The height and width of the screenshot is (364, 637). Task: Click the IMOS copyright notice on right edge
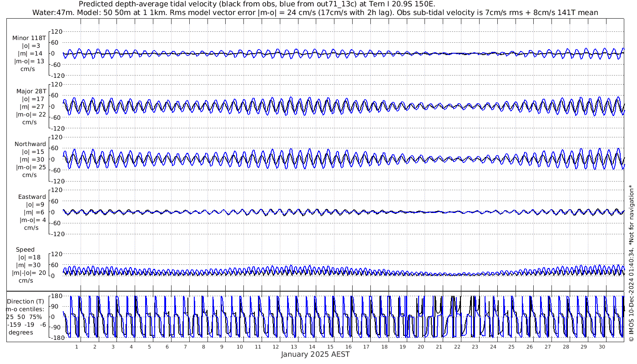[x=631, y=264]
